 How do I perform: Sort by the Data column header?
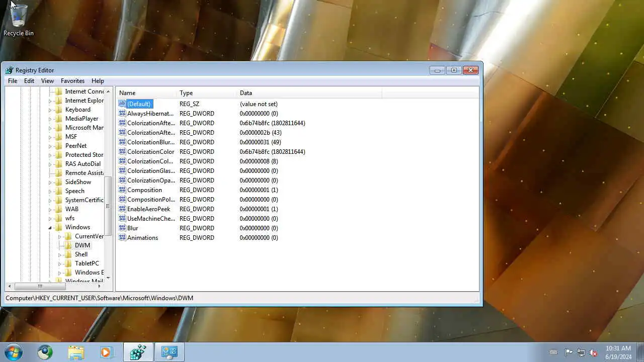[309, 93]
